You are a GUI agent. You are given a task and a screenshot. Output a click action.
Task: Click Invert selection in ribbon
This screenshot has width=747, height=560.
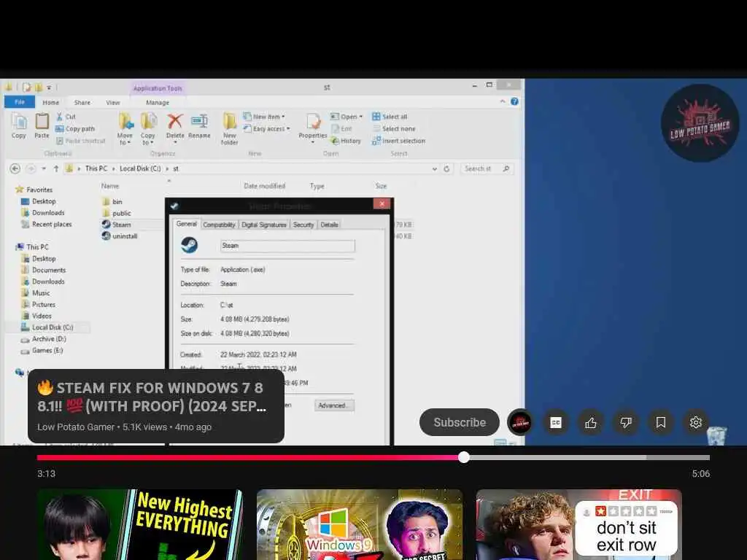click(399, 141)
